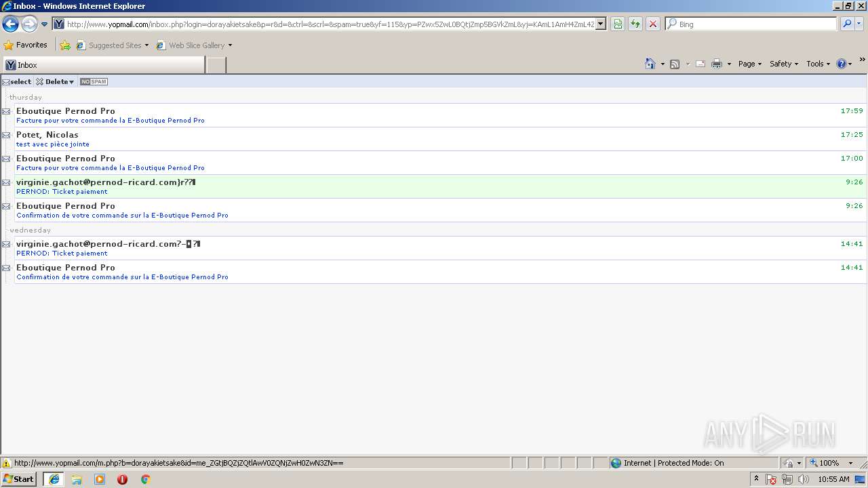Viewport: 868px width, 488px height.
Task: Click the Help question mark icon
Action: click(842, 64)
